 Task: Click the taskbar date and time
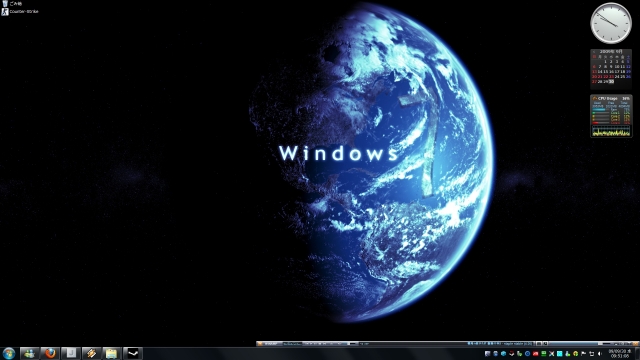click(620, 353)
